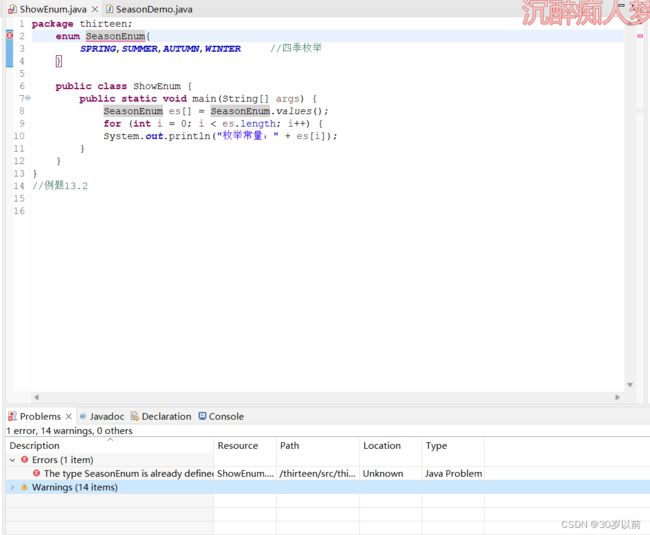
Task: Click the ShowEnum class name in code
Action: click(157, 86)
